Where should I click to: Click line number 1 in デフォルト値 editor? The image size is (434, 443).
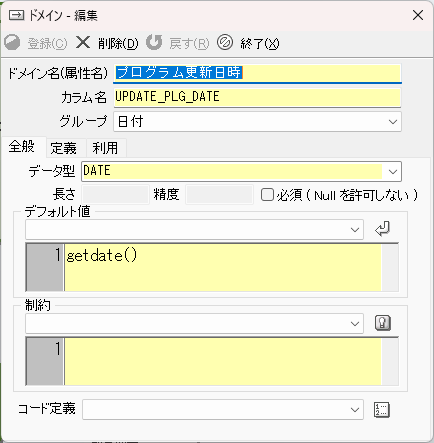click(x=58, y=255)
